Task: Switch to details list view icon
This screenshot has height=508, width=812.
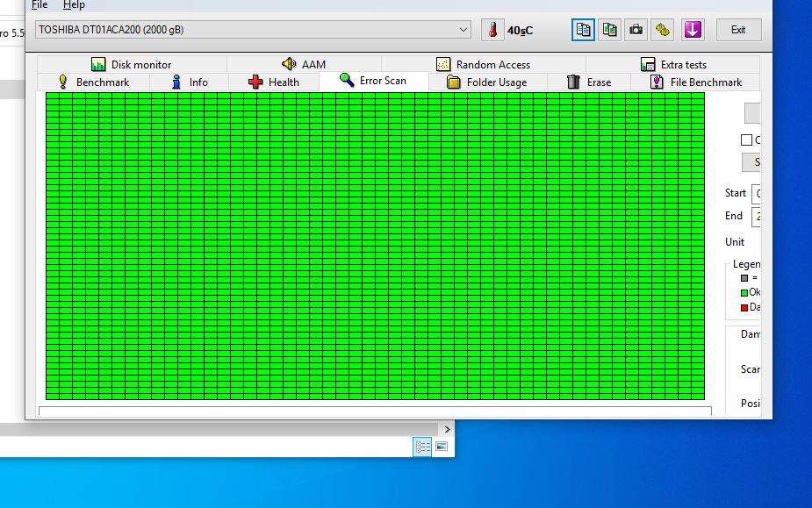Action: [x=423, y=447]
